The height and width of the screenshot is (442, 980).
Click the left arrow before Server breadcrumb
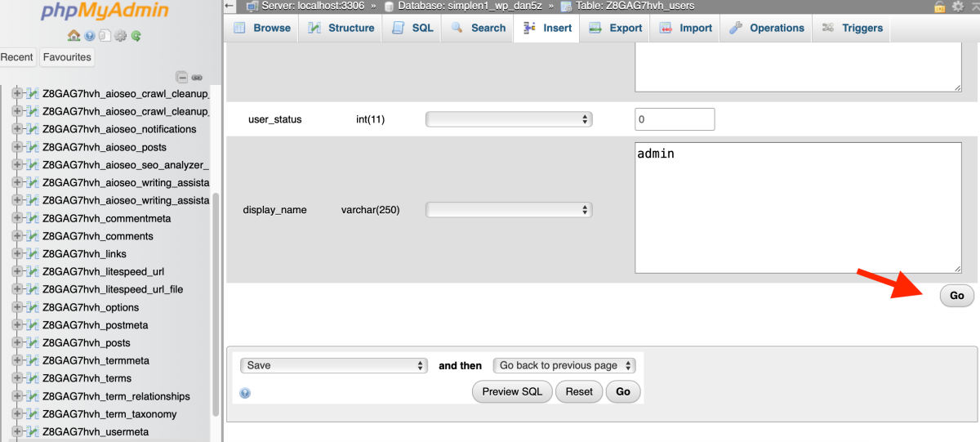(x=229, y=6)
